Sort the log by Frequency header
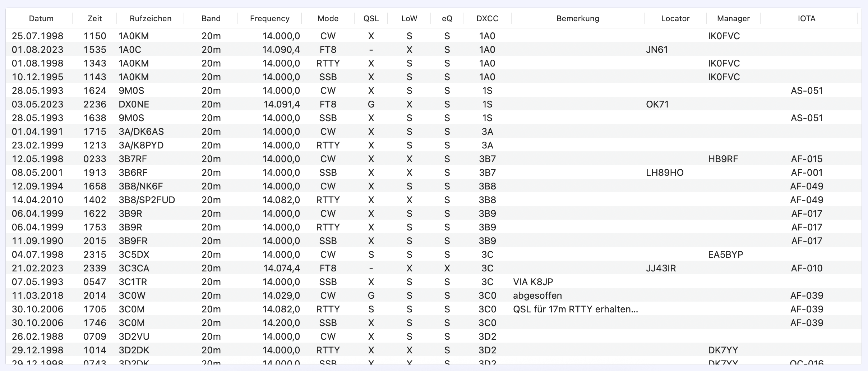 (x=269, y=18)
